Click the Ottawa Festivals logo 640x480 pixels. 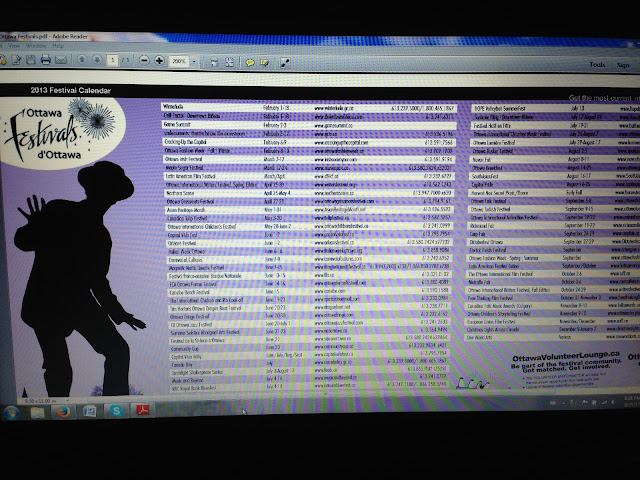pos(61,132)
